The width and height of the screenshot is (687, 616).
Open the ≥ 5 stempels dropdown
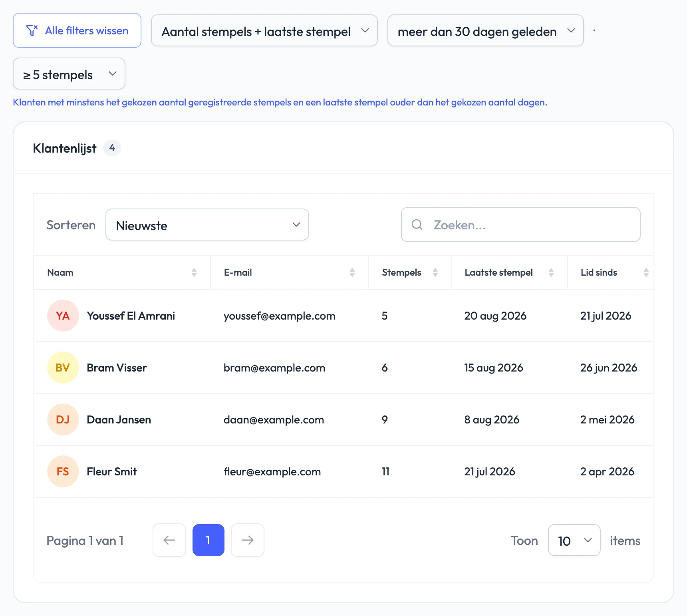[69, 74]
